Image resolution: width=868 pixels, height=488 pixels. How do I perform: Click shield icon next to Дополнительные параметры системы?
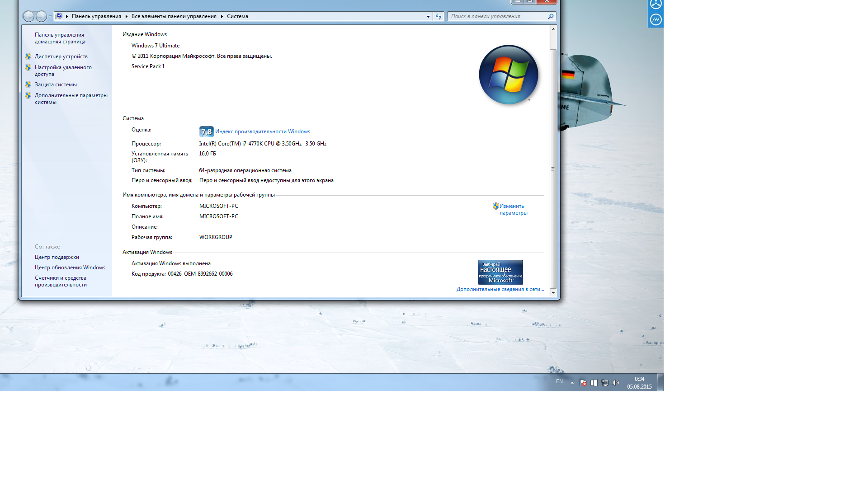click(x=28, y=95)
